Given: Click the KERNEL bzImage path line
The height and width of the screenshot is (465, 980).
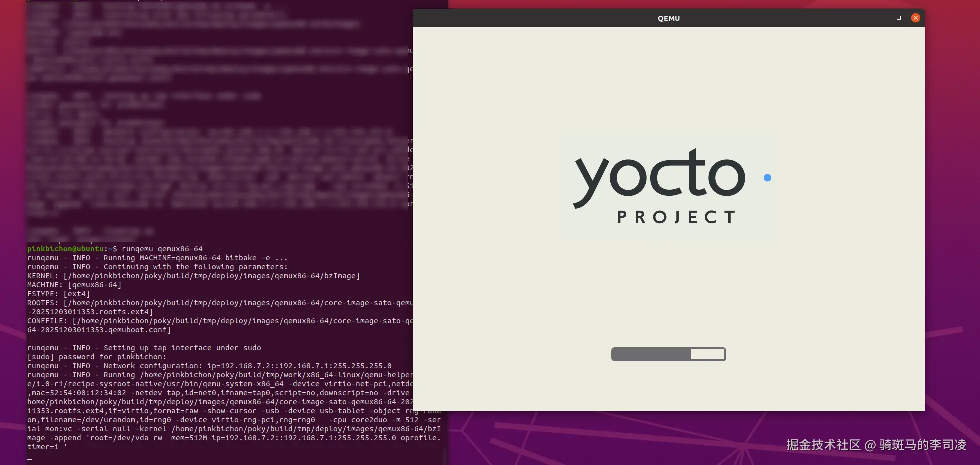Looking at the screenshot, I should point(193,276).
